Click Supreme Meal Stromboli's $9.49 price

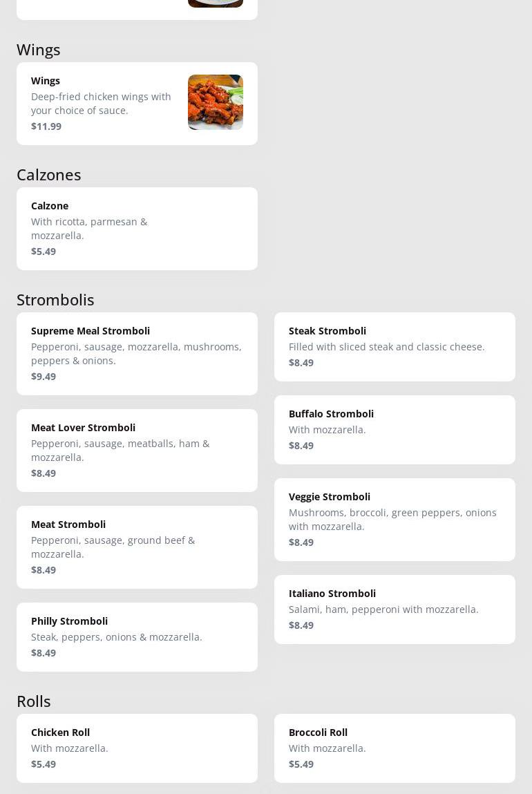[44, 377]
